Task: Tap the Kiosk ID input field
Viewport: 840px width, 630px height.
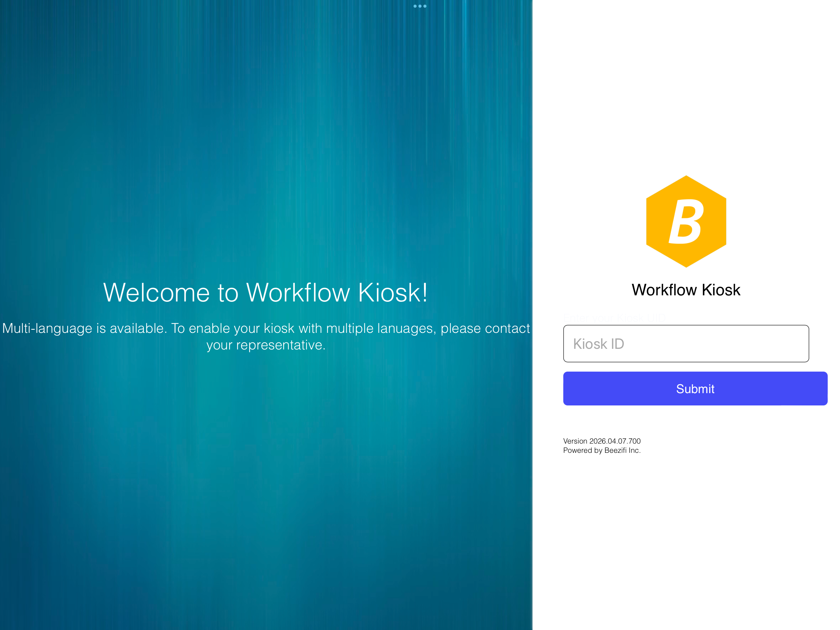Action: [686, 344]
